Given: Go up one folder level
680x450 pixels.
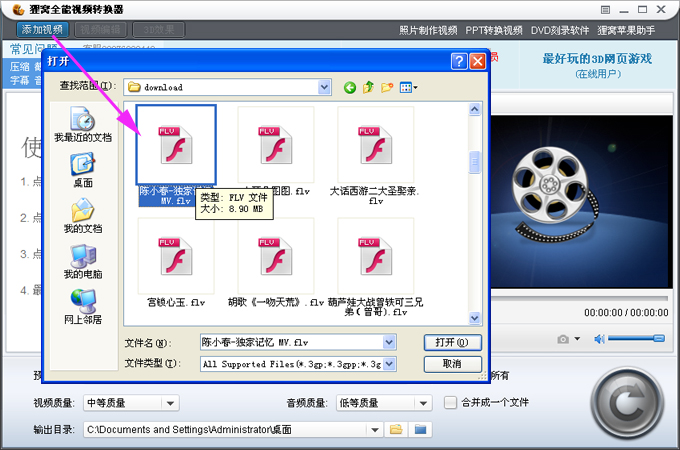Looking at the screenshot, I should coord(369,88).
